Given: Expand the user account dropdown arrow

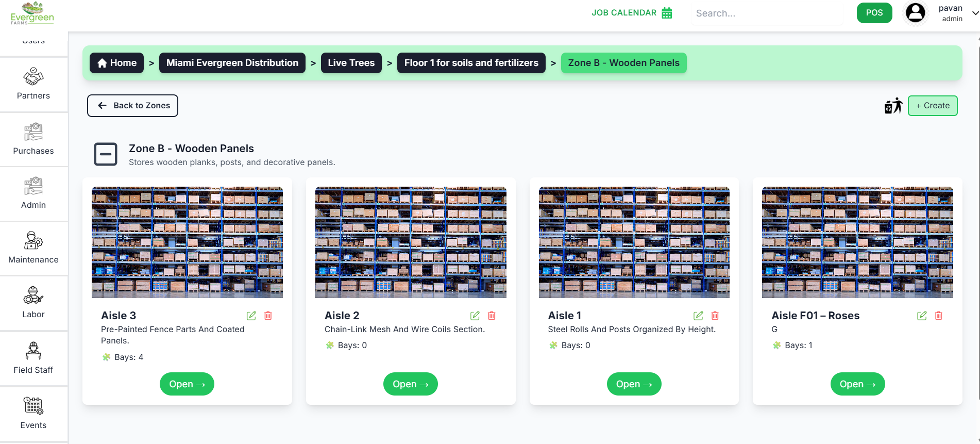Looking at the screenshot, I should click(x=975, y=13).
